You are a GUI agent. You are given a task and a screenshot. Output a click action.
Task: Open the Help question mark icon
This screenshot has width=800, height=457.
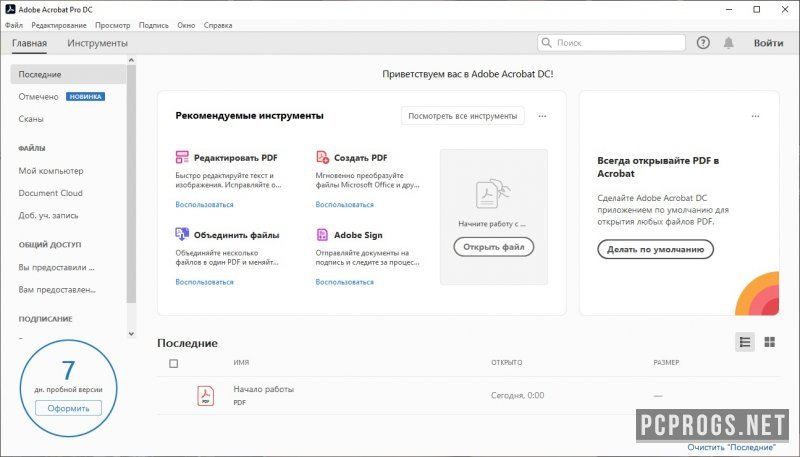703,43
